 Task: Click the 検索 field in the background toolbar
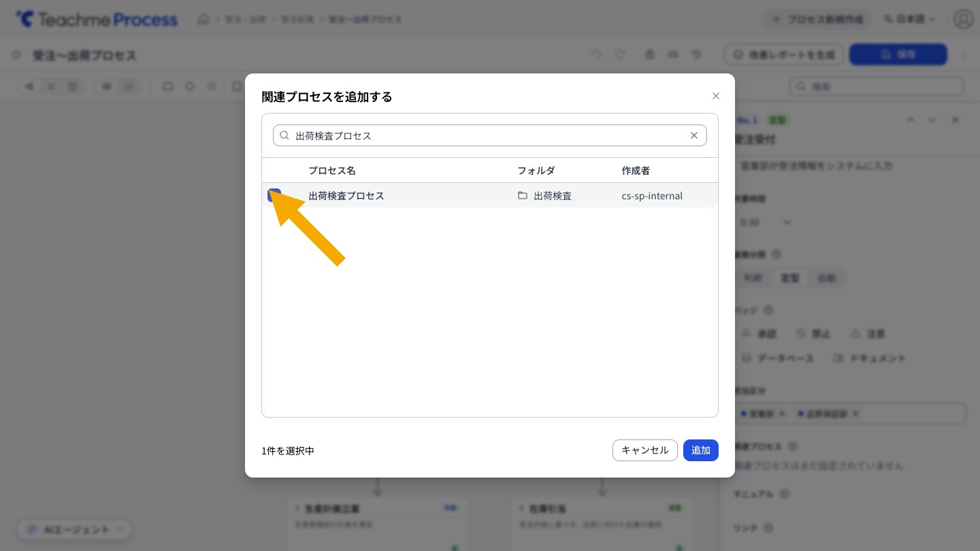pyautogui.click(x=877, y=86)
